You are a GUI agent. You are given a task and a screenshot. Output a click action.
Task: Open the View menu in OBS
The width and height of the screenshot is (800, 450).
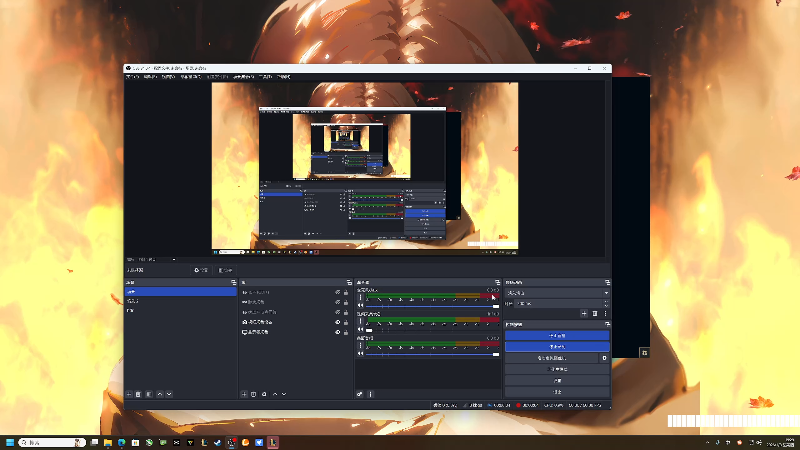(x=168, y=77)
